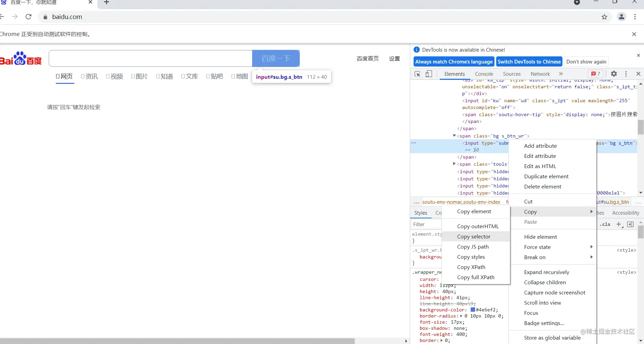This screenshot has width=644, height=344.
Task: Activate the inspect element picker
Action: [x=418, y=74]
